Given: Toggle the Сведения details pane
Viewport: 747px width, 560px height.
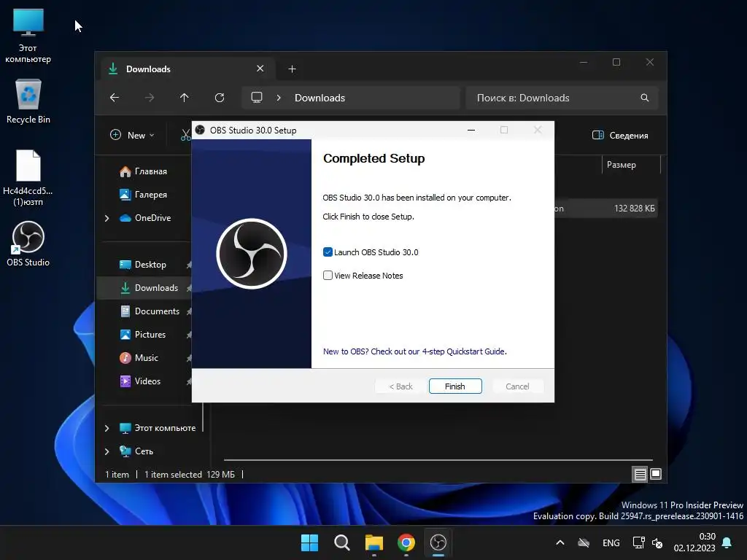Looking at the screenshot, I should 620,135.
